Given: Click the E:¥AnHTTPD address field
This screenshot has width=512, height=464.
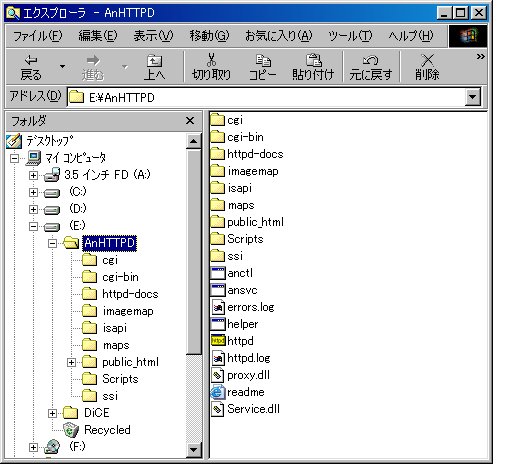Looking at the screenshot, I should tap(266, 97).
